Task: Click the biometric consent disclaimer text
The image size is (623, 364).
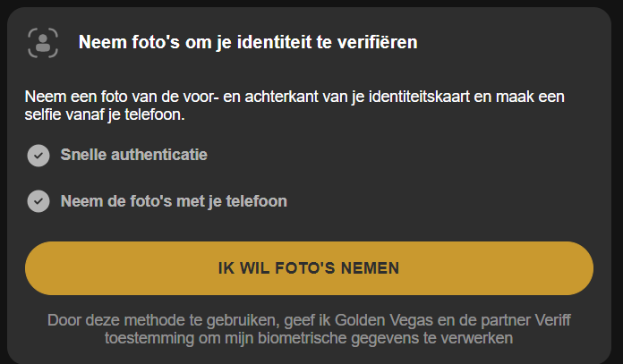Action: pos(309,329)
